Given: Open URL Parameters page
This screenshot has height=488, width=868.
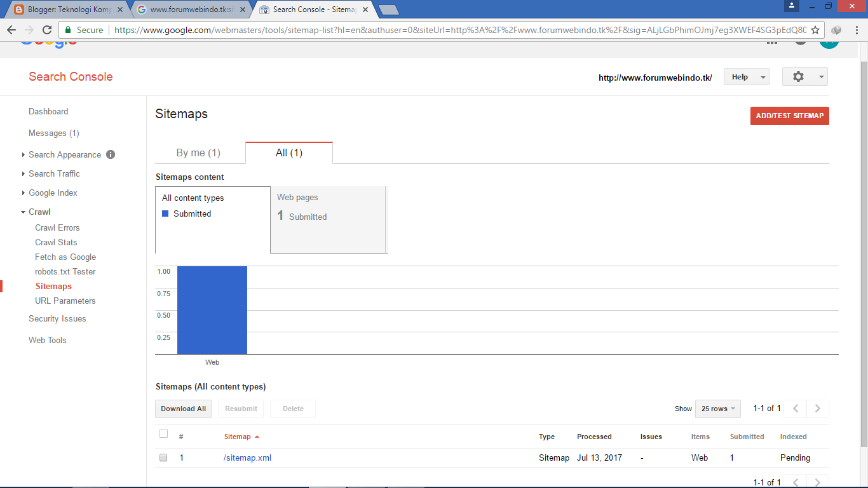Looking at the screenshot, I should point(65,301).
